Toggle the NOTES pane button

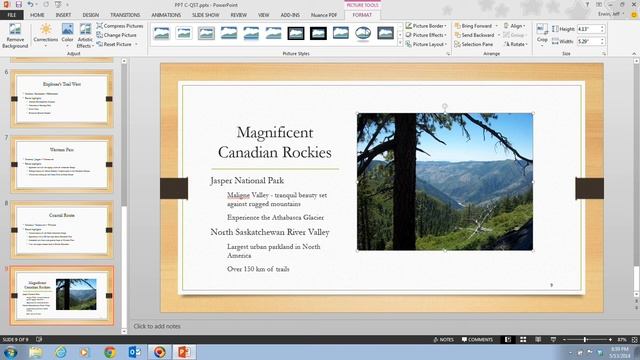443,340
